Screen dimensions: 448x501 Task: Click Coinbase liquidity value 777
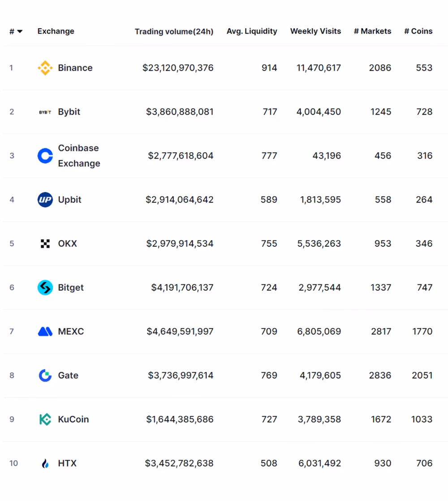coord(269,156)
